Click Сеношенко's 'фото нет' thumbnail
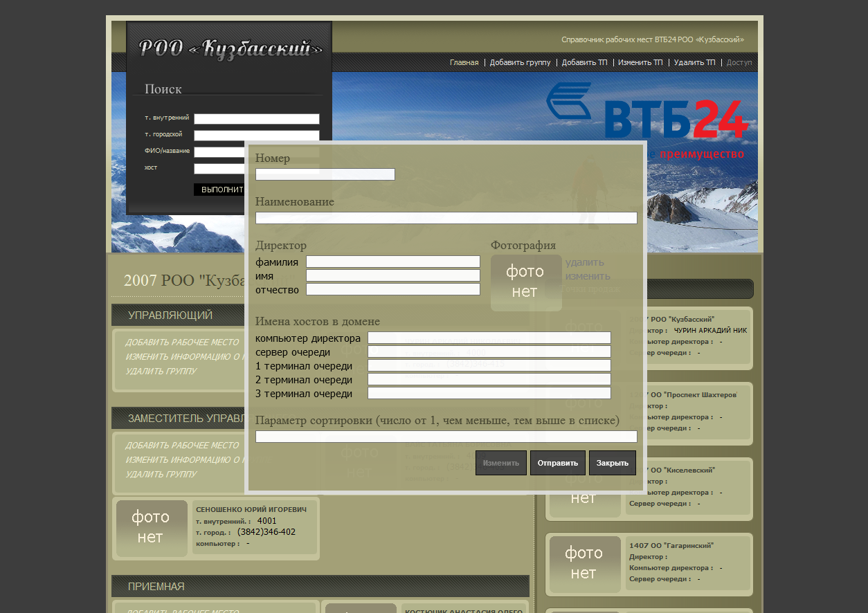 [x=151, y=528]
